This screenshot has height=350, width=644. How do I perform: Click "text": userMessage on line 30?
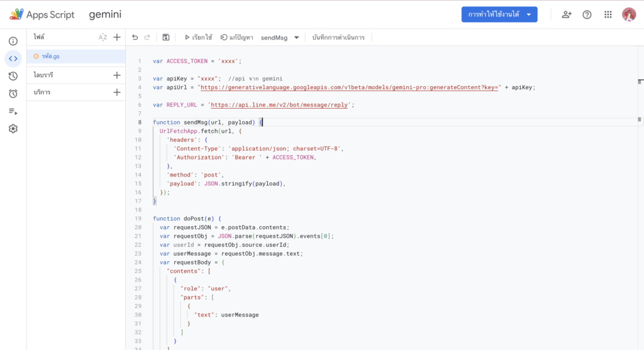tap(226, 315)
